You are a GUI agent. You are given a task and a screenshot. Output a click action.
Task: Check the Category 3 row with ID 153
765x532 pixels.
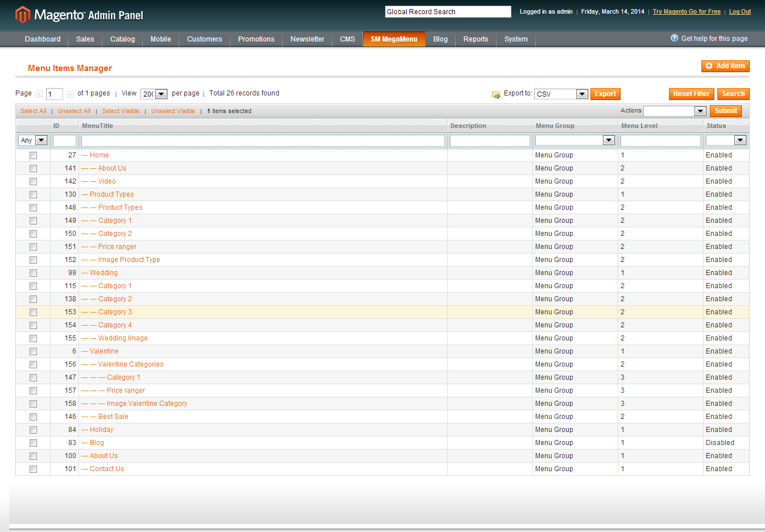coord(33,312)
